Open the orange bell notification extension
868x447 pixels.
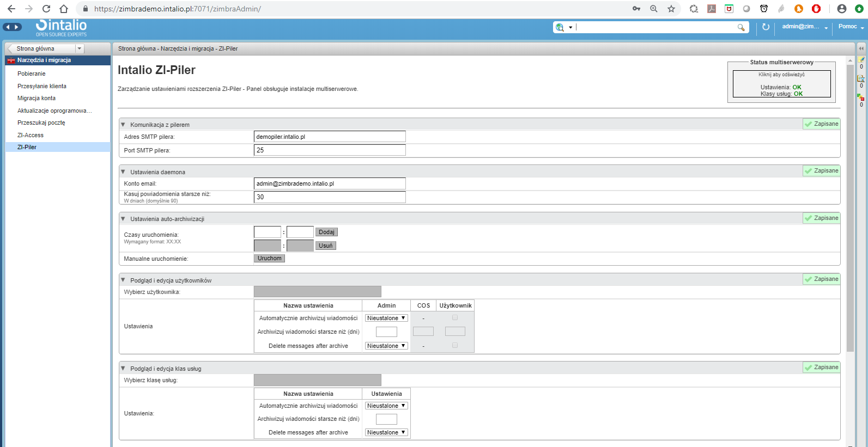pyautogui.click(x=799, y=9)
